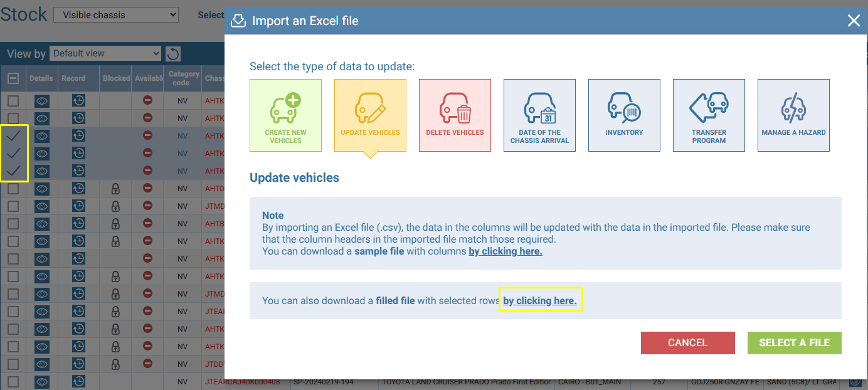Click red unavailable icon on JTDD row
This screenshot has height=390, width=868.
(x=147, y=364)
